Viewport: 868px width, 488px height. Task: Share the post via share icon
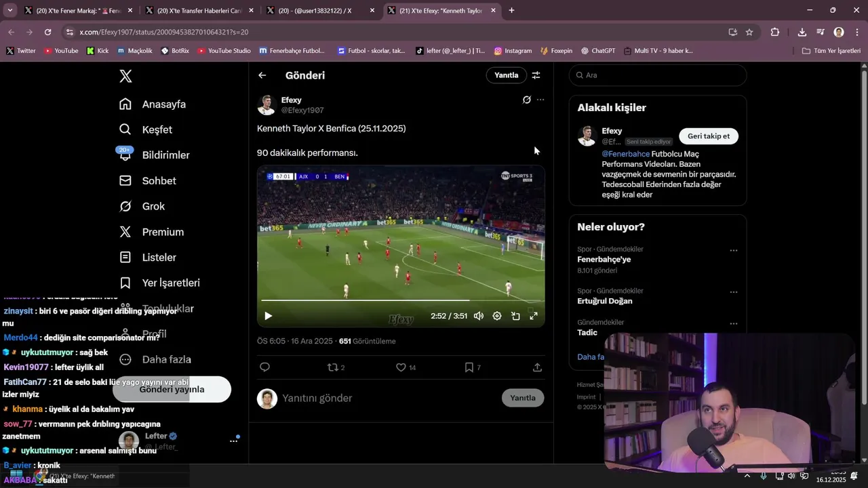537,367
